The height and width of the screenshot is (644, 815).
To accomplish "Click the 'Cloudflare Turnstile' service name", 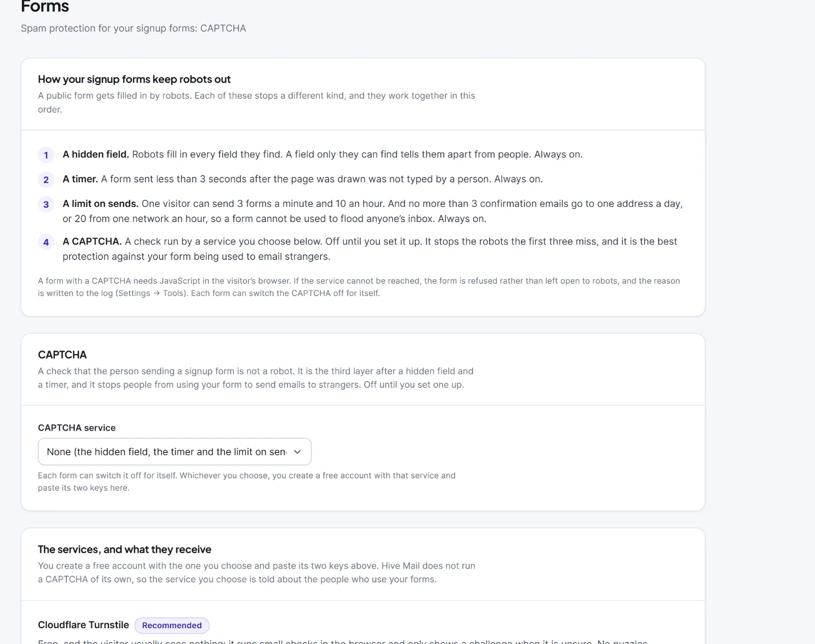I will pos(84,625).
